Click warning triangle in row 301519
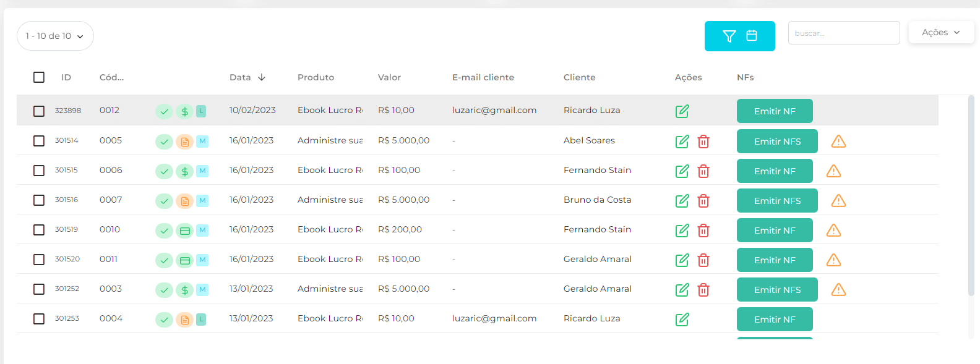The image size is (980, 364). [x=833, y=231]
